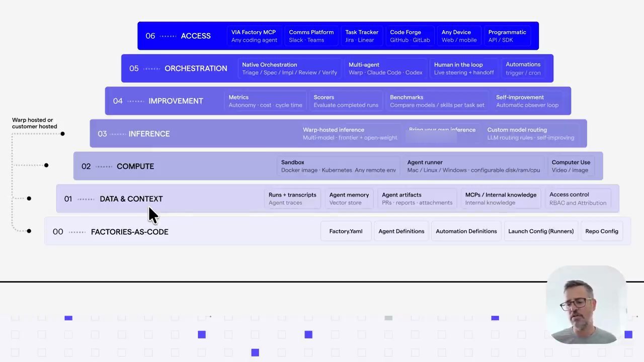644x362 pixels.
Task: Open the Factory.Yaml card
Action: click(346, 231)
